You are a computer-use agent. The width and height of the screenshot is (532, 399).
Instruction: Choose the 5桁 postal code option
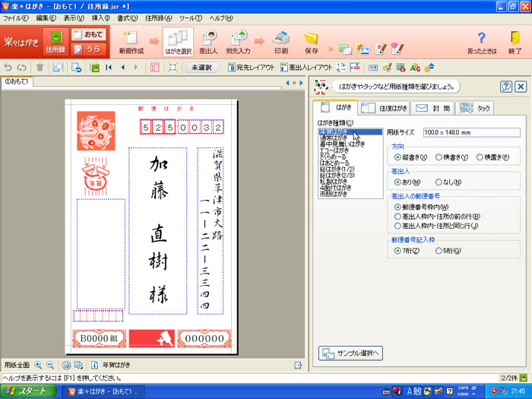pyautogui.click(x=439, y=250)
